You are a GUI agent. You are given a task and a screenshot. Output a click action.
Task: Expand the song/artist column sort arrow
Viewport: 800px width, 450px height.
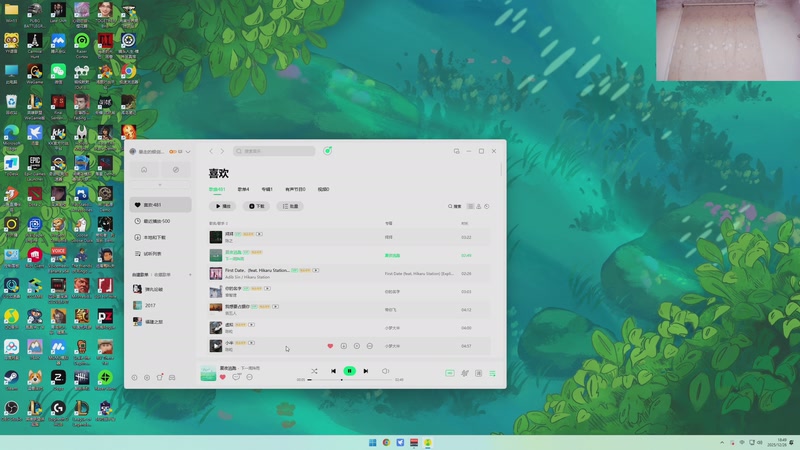coord(227,223)
